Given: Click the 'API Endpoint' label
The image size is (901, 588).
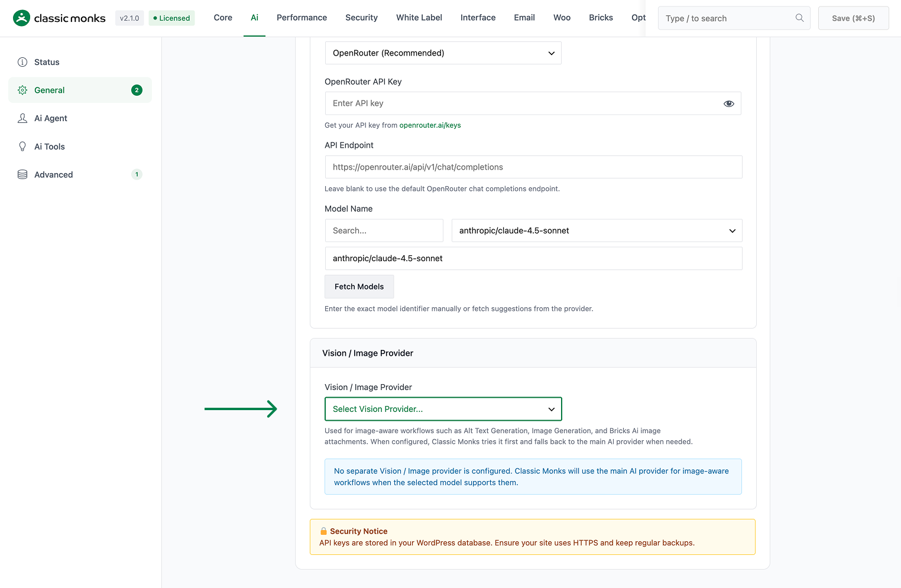Looking at the screenshot, I should 349,145.
